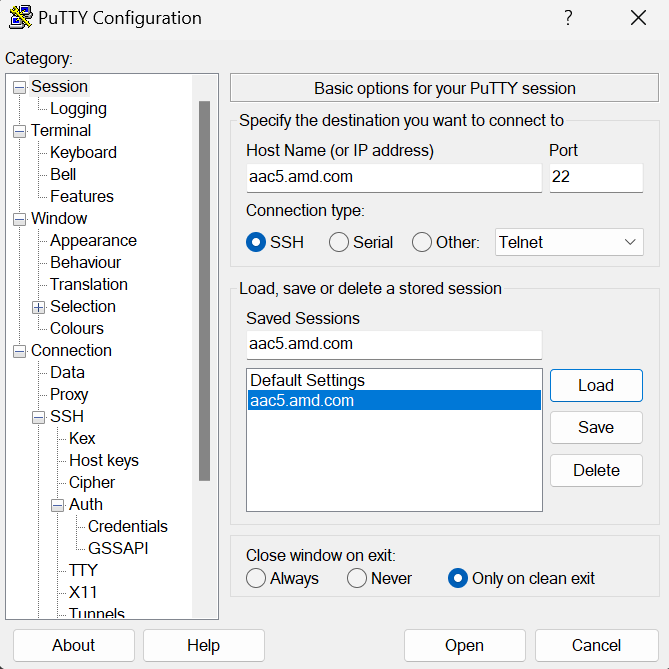The height and width of the screenshot is (669, 669).
Task: Open the Terminal category
Action: click(x=61, y=131)
